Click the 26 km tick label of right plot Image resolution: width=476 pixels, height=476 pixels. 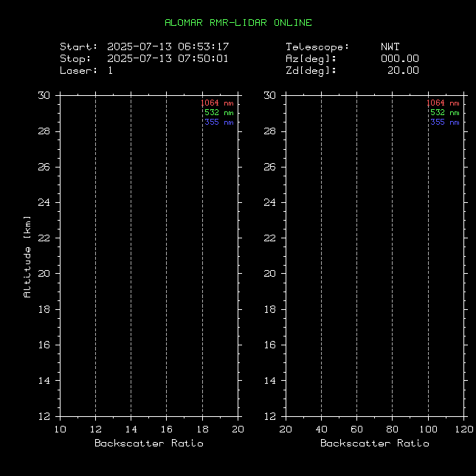[x=270, y=167]
